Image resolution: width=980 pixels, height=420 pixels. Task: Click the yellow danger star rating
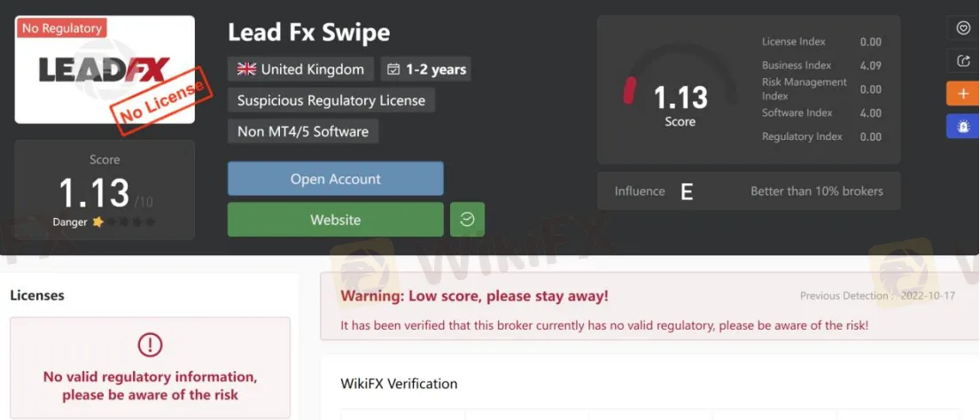coord(97,222)
